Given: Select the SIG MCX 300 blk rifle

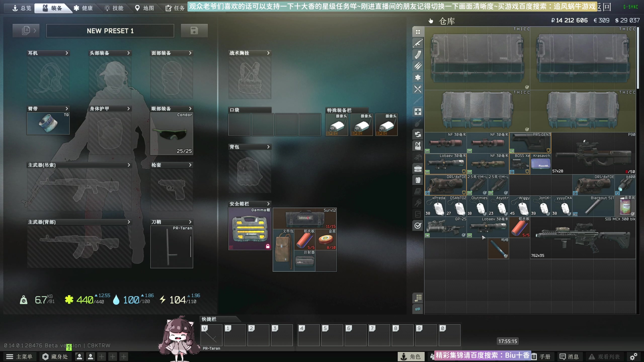Looking at the screenshot, I should (583, 238).
